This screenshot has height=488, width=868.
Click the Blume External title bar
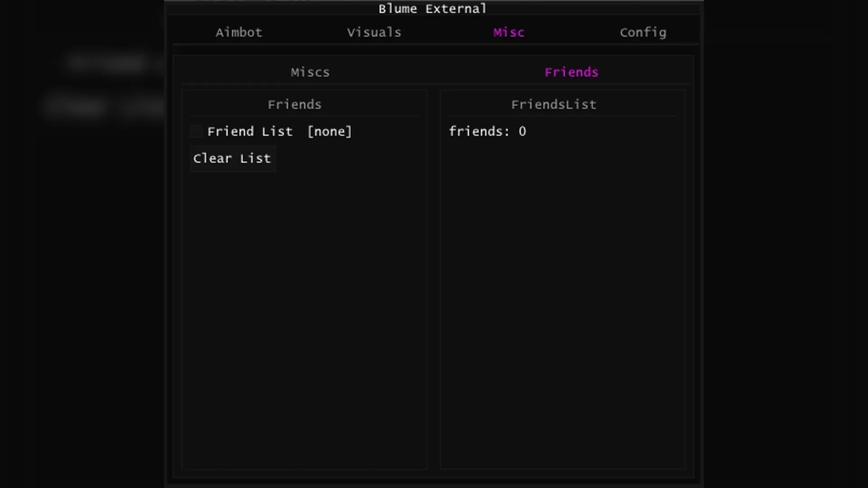point(432,9)
